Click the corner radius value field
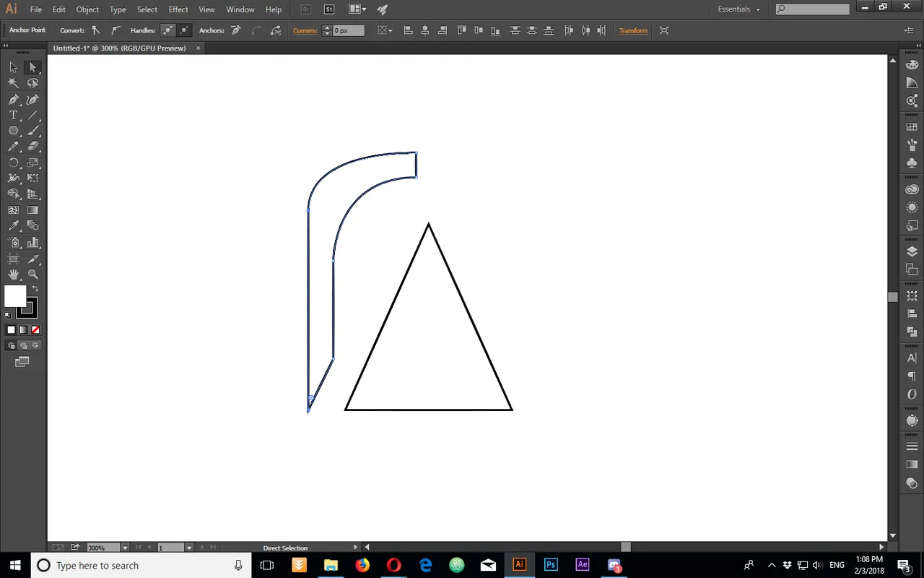Screen dimensions: 924x578 coord(349,30)
